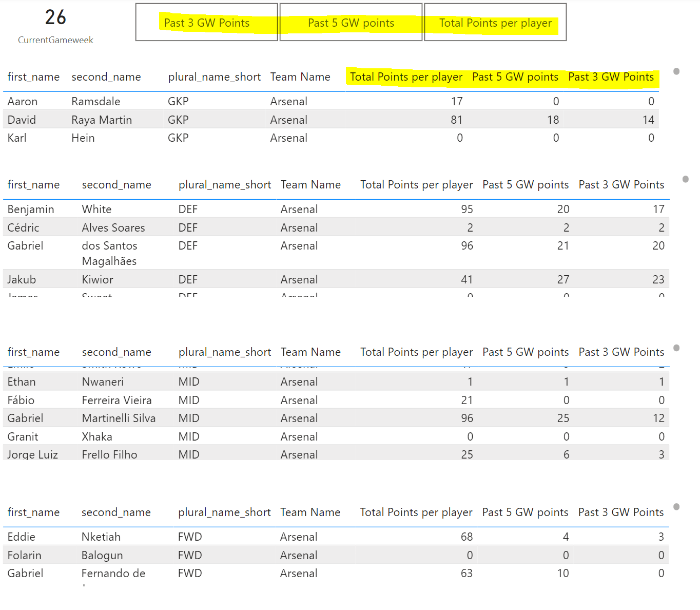Image resolution: width=700 pixels, height=610 pixels.
Task: Sort DEF table by Total Points per player header
Action: 416,185
